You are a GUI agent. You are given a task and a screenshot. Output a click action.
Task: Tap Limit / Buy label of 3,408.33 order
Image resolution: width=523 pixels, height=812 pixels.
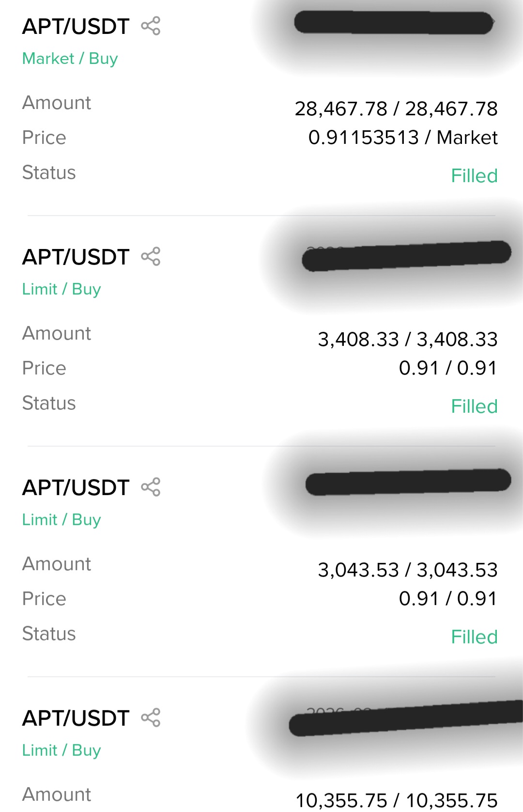62,289
